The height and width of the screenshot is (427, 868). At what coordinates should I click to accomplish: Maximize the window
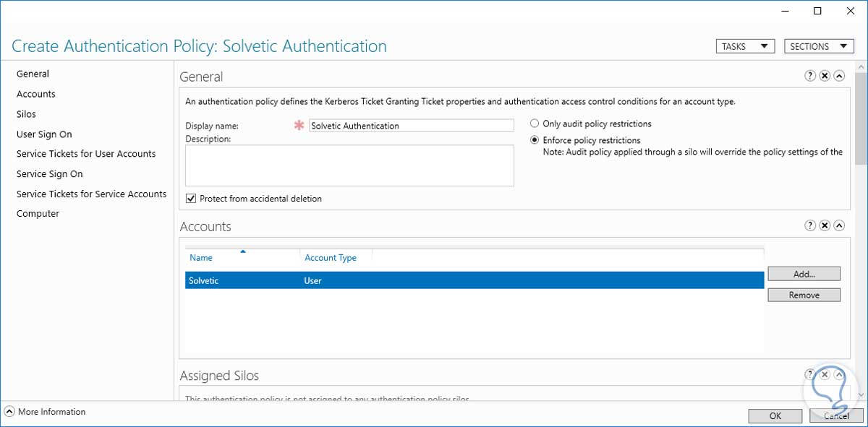pyautogui.click(x=817, y=11)
